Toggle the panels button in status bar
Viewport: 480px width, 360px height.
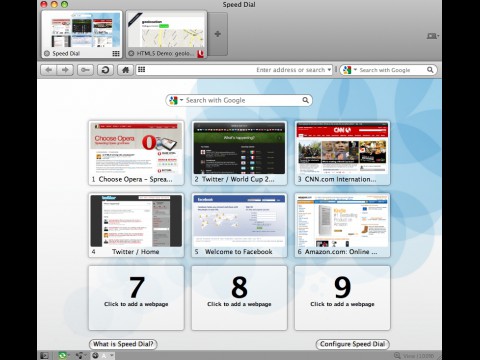pos(44,356)
